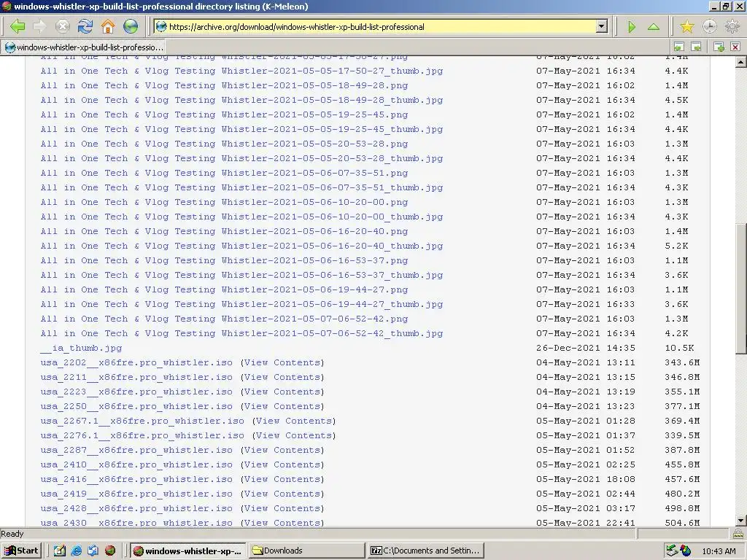747x560 pixels.
Task: Select date 26-Dec-2021 14:35
Action: click(586, 348)
